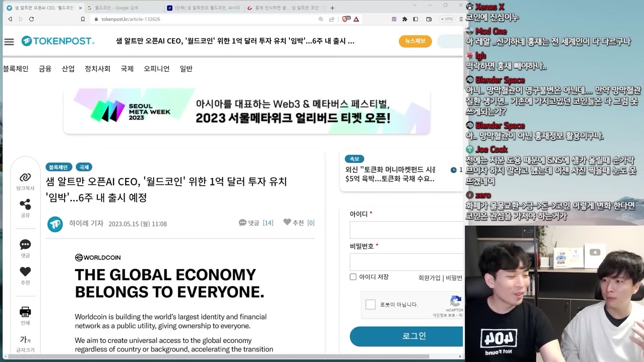644x362 pixels.
Task: Click the article date 2023.05.15 (월) 11:08
Action: pyautogui.click(x=138, y=224)
